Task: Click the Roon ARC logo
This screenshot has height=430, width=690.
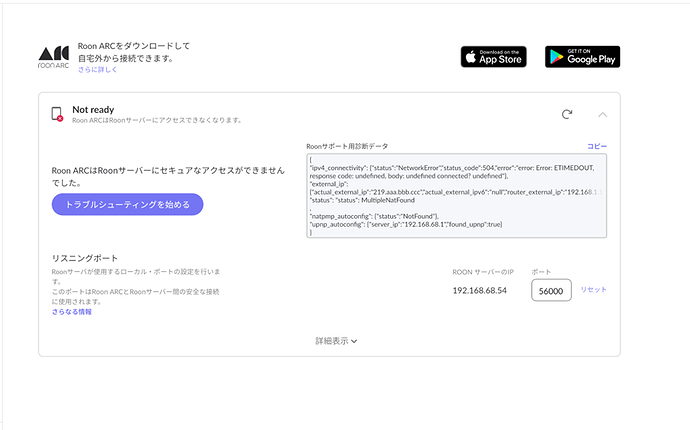Action: pos(54,57)
